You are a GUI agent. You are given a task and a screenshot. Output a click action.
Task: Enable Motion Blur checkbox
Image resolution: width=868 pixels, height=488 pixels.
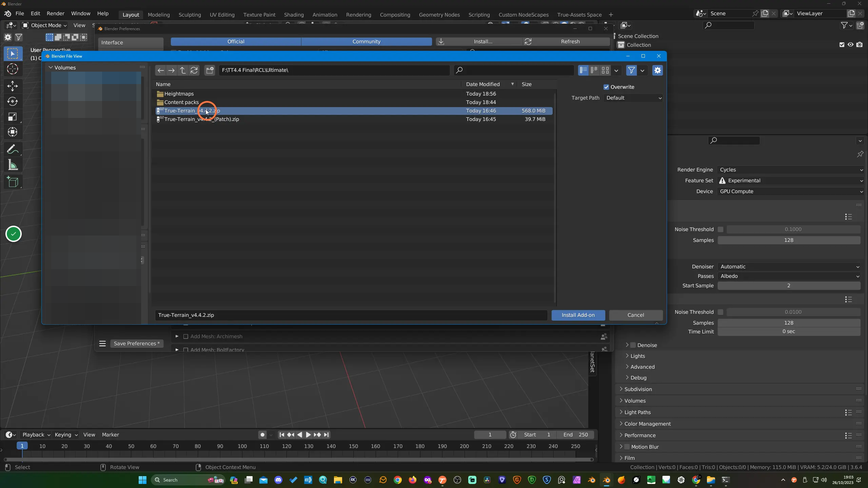[627, 447]
